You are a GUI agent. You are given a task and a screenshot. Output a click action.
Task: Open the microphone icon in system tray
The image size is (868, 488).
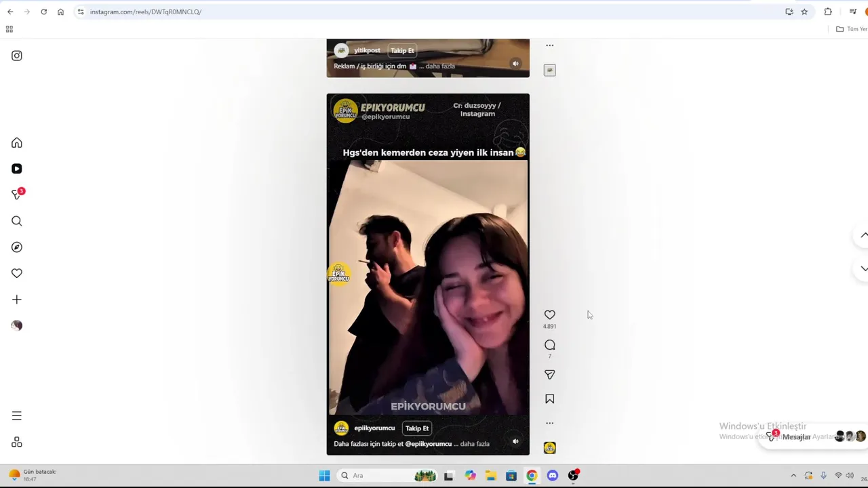(x=823, y=476)
